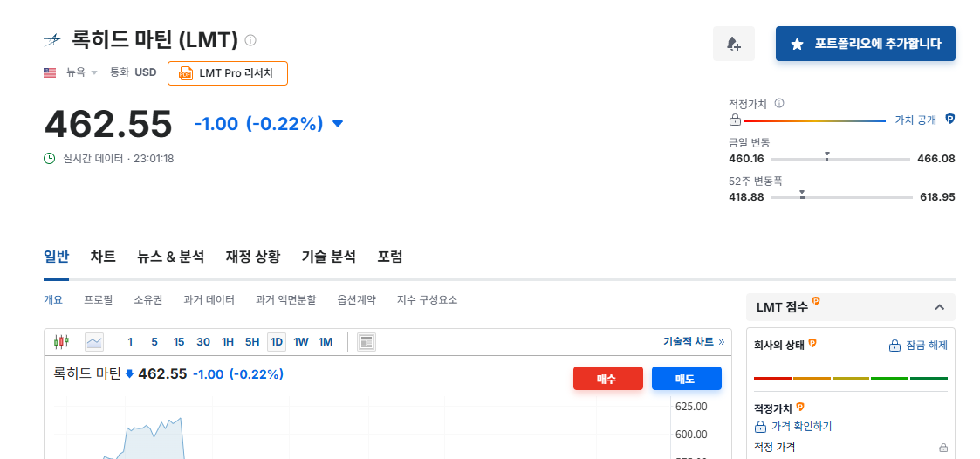Click the 잠금 해제 link

pyautogui.click(x=927, y=346)
